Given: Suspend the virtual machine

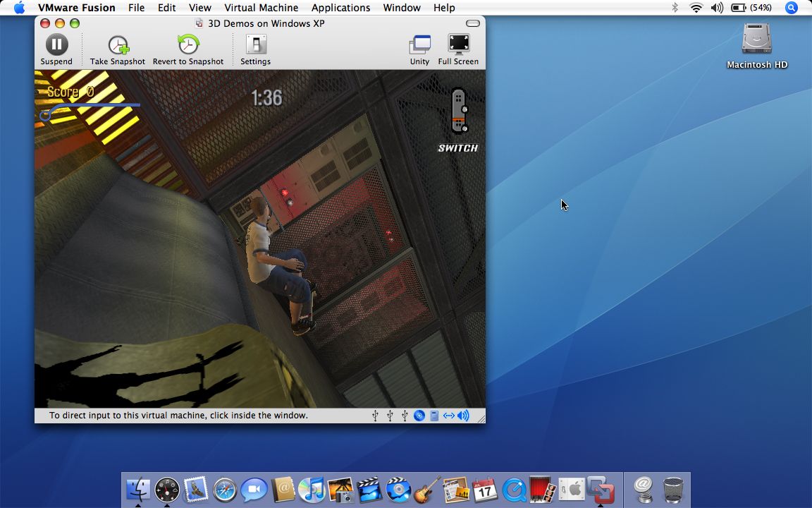Looking at the screenshot, I should coord(56,50).
